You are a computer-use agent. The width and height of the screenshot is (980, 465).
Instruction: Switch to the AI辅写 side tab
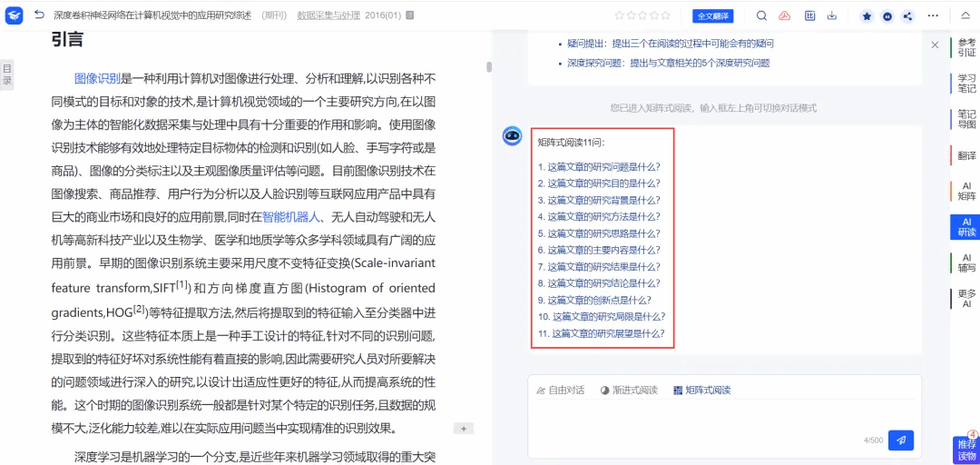click(966, 262)
